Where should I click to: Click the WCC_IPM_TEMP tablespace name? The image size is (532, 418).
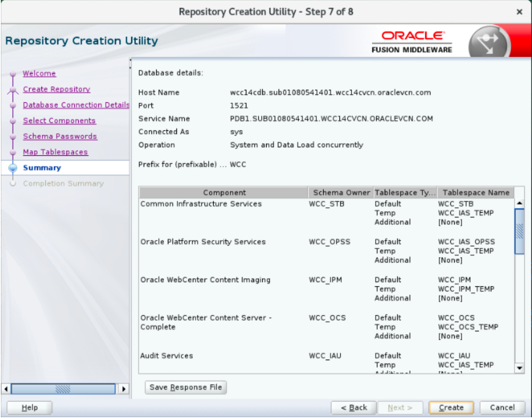tap(466, 289)
